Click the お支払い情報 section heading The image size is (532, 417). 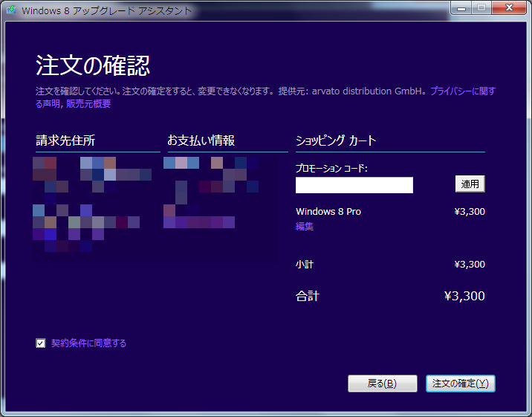click(201, 140)
